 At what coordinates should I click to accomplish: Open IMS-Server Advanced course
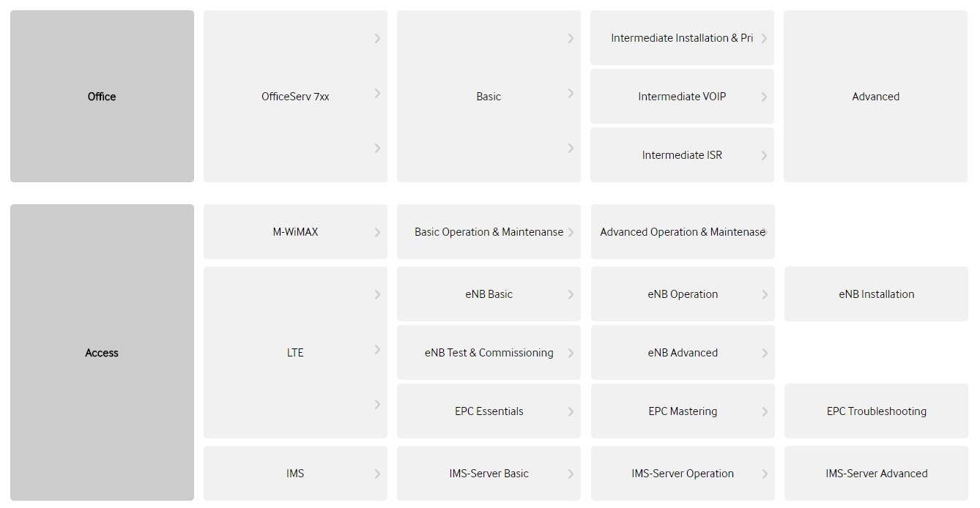click(876, 473)
